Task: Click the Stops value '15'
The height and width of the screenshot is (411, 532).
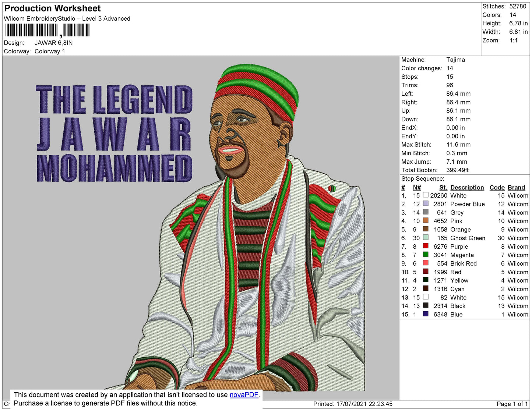Action: [x=450, y=77]
